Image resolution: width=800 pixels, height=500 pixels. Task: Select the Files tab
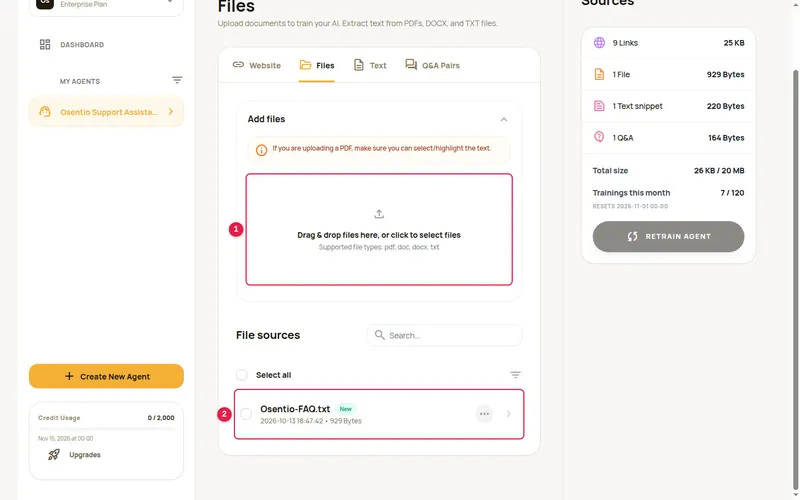click(317, 65)
